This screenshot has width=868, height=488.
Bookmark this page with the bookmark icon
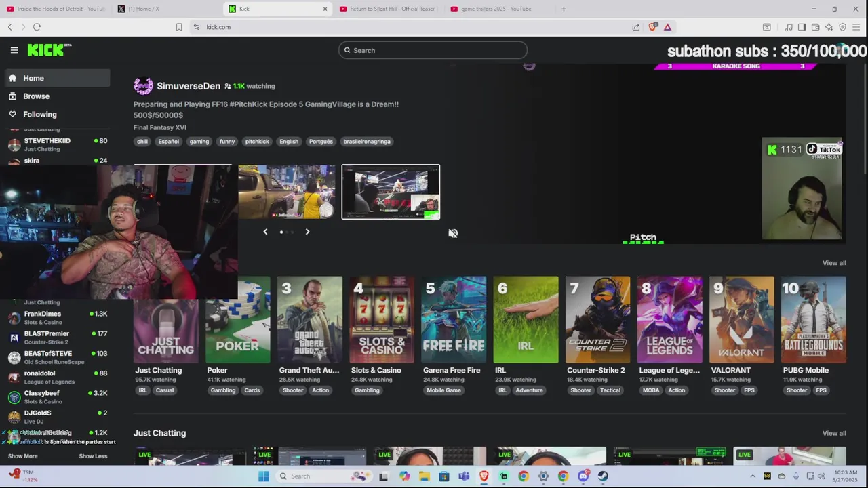(179, 27)
